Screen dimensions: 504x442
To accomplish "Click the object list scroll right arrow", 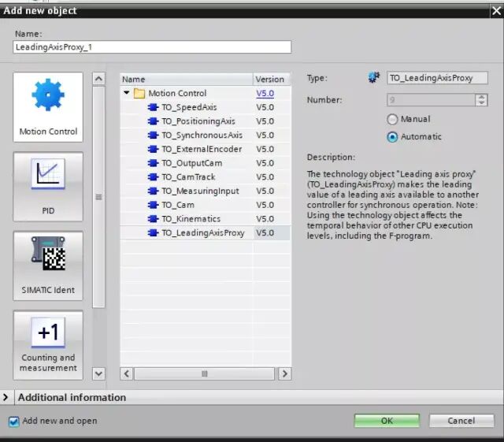I will click(x=285, y=373).
